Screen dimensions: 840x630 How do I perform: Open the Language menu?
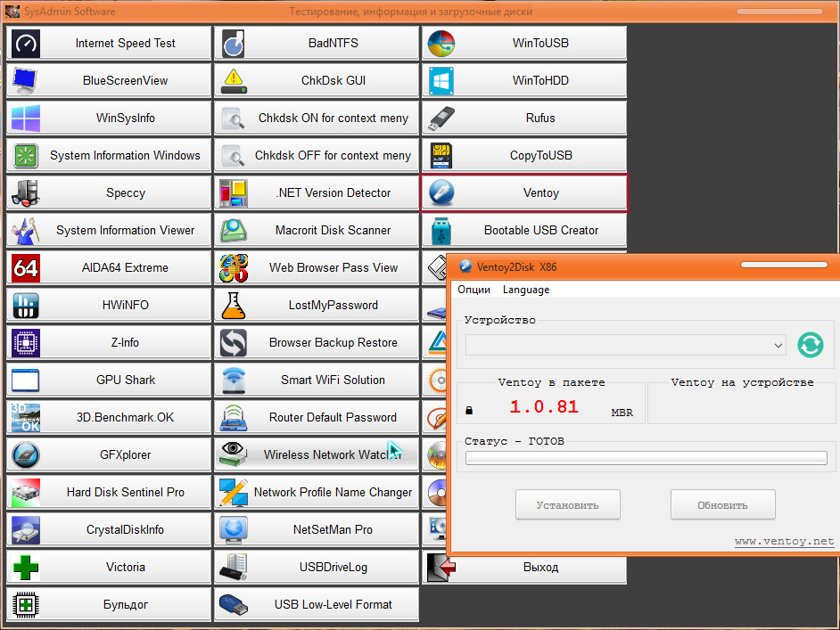click(x=526, y=290)
